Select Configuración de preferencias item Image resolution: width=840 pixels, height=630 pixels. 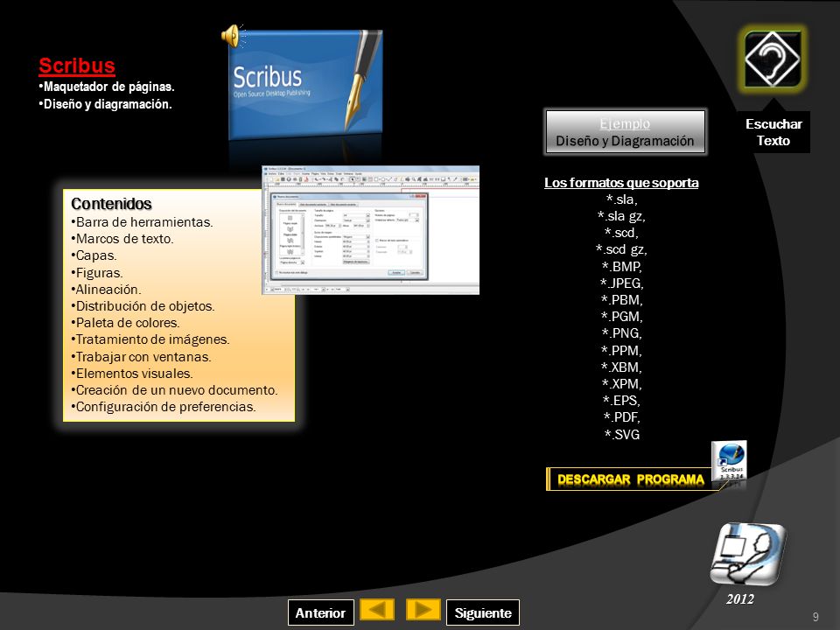[164, 407]
